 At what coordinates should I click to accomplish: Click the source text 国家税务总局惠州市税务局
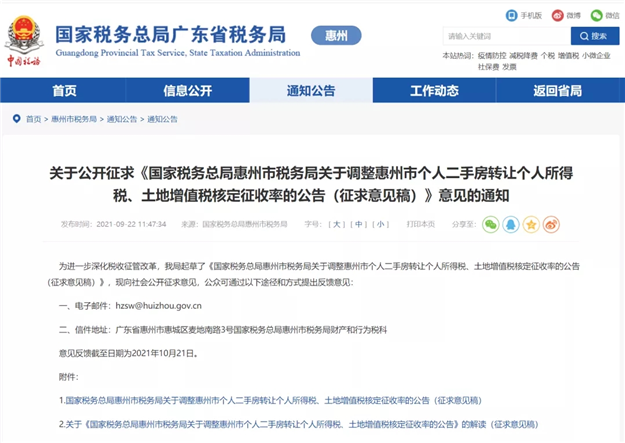[245, 224]
